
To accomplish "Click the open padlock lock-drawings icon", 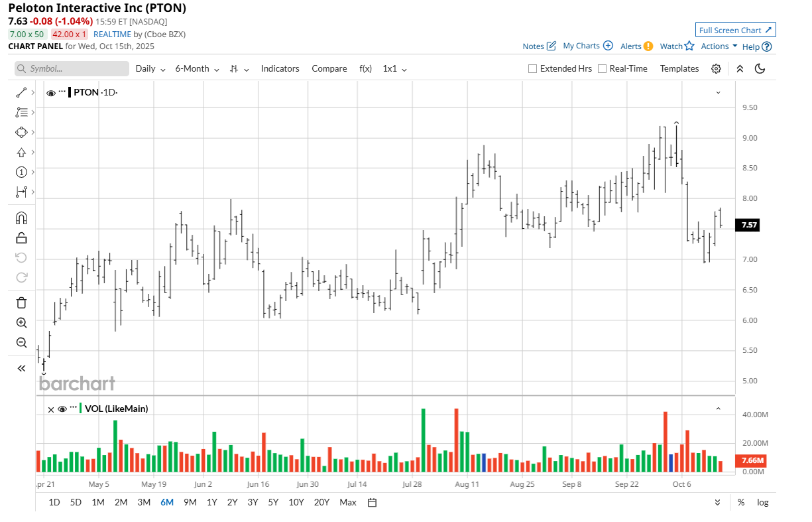I will (21, 237).
